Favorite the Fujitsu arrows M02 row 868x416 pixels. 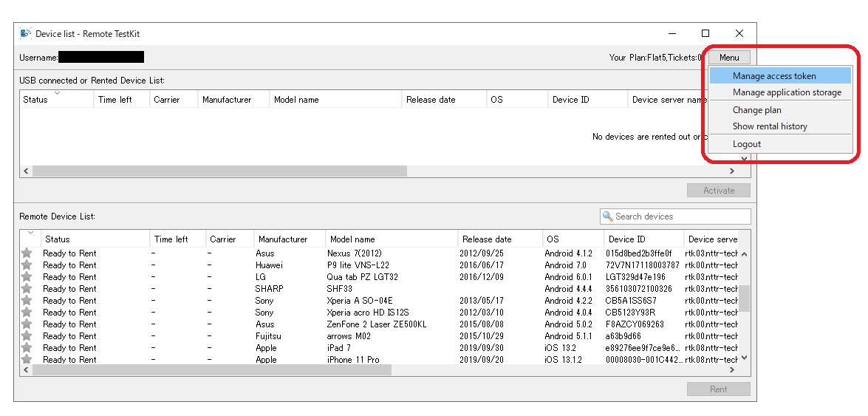[27, 335]
